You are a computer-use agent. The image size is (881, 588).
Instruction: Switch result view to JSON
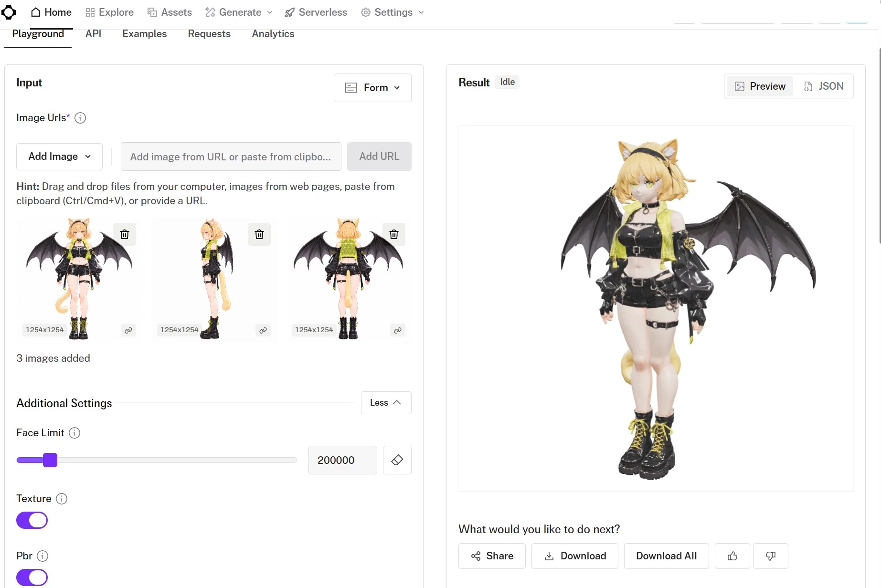point(824,86)
